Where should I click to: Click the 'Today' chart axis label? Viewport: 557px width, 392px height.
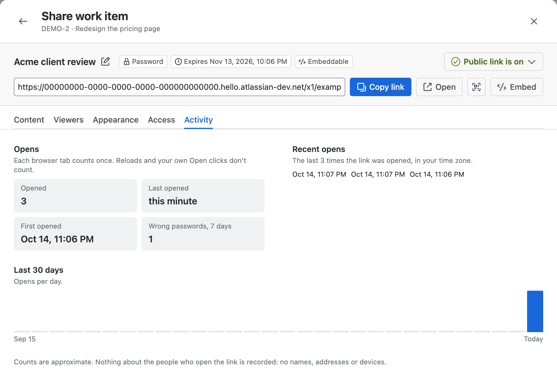(x=533, y=339)
